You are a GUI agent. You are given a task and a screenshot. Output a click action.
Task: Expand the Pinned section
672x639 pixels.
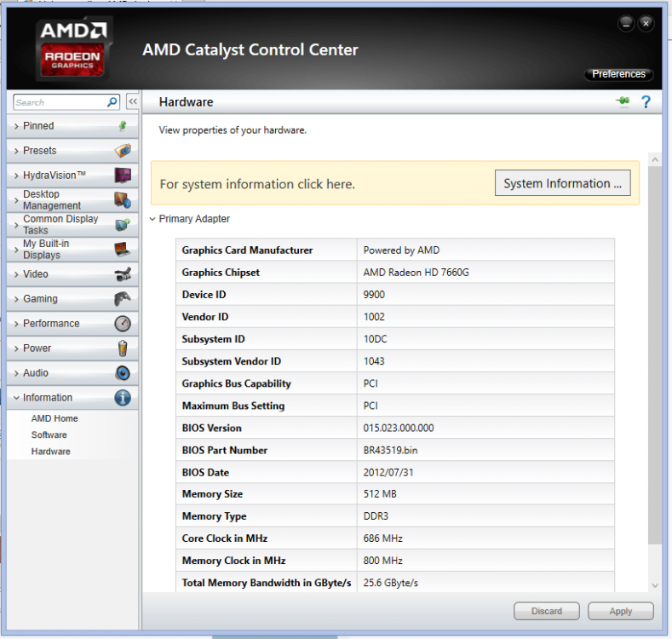[72, 125]
